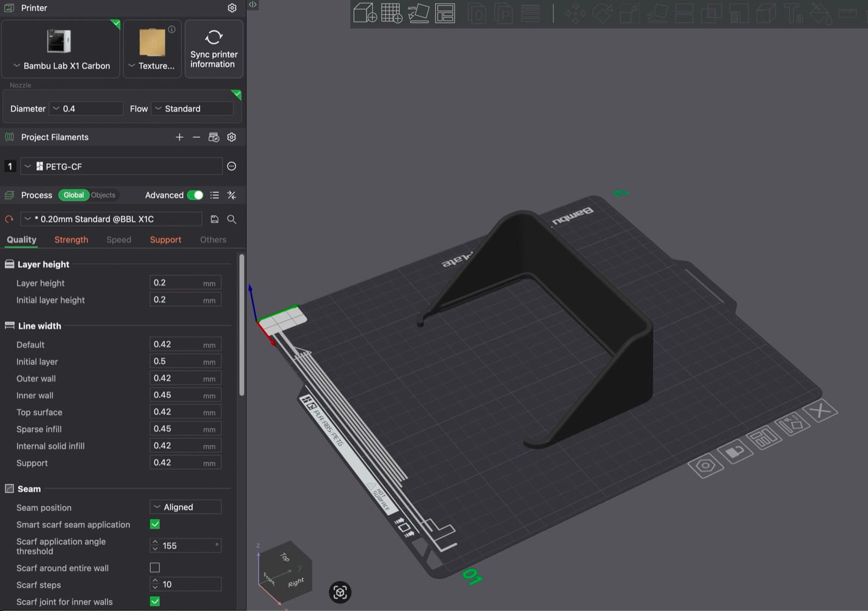868x611 pixels.
Task: Search process settings magnifier icon
Action: (x=232, y=219)
